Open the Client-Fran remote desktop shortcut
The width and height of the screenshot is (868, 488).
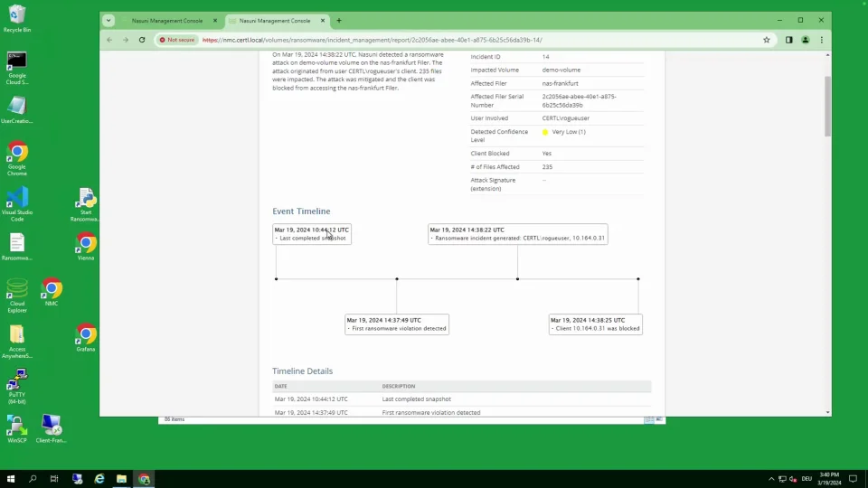51,429
